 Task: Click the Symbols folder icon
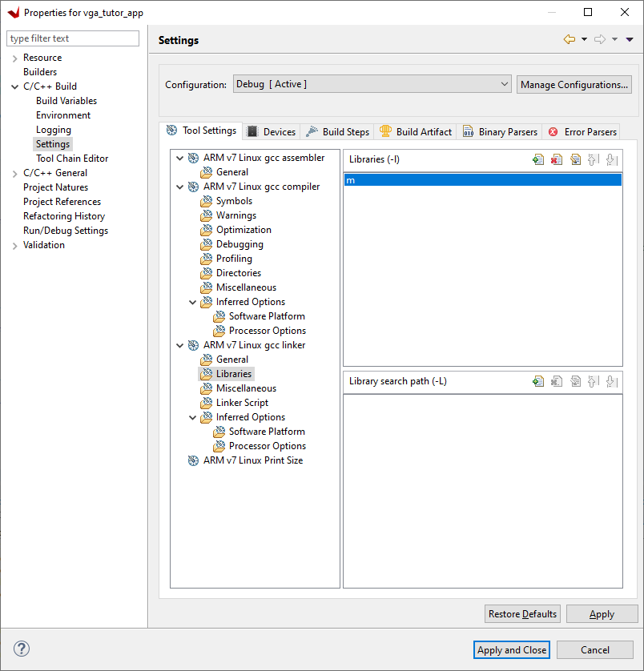point(207,201)
